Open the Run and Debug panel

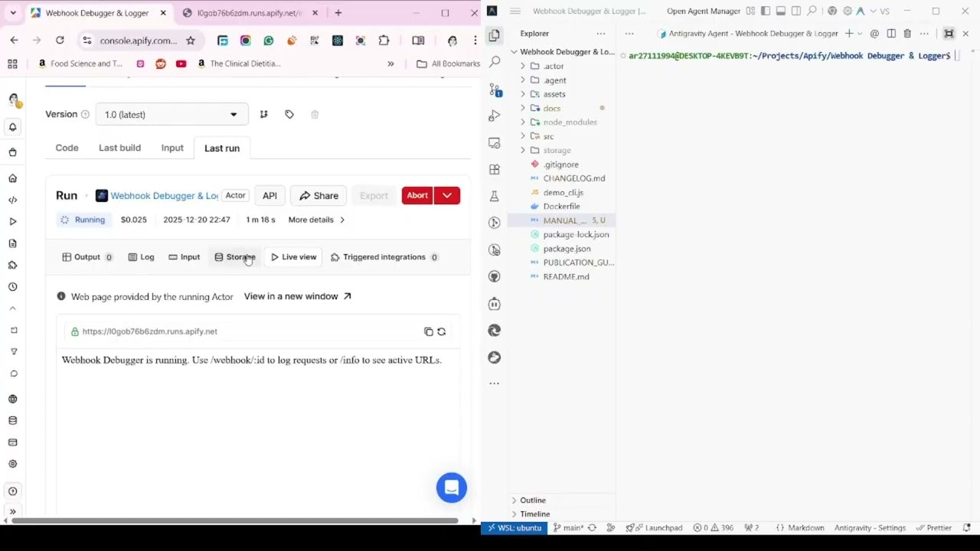(x=495, y=116)
